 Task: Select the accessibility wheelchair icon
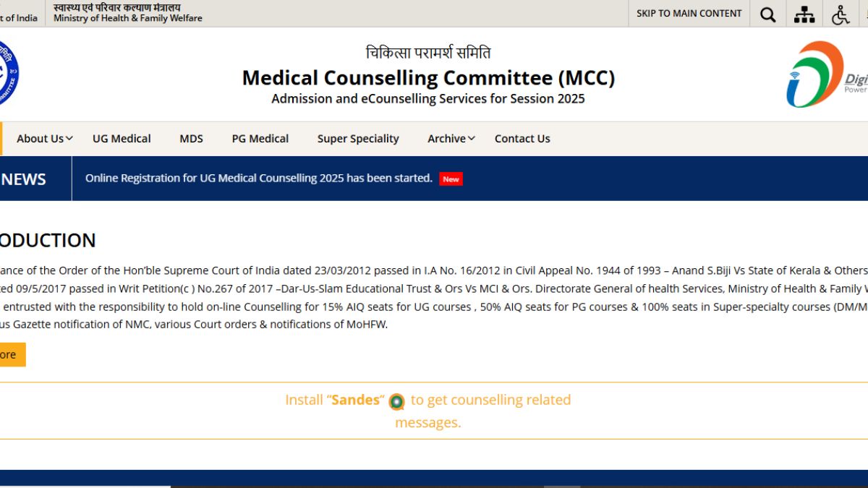841,14
